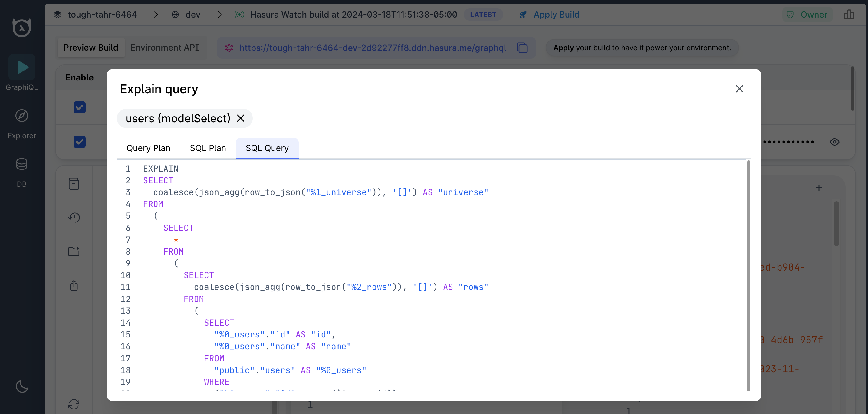Click the globe icon beside dev
Screen dimensions: 868x414
[x=175, y=15]
